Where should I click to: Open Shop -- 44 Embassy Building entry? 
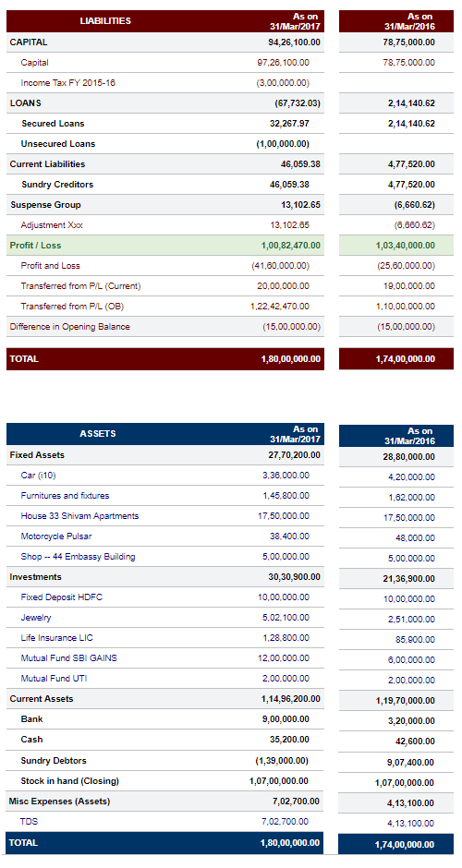coord(79,557)
